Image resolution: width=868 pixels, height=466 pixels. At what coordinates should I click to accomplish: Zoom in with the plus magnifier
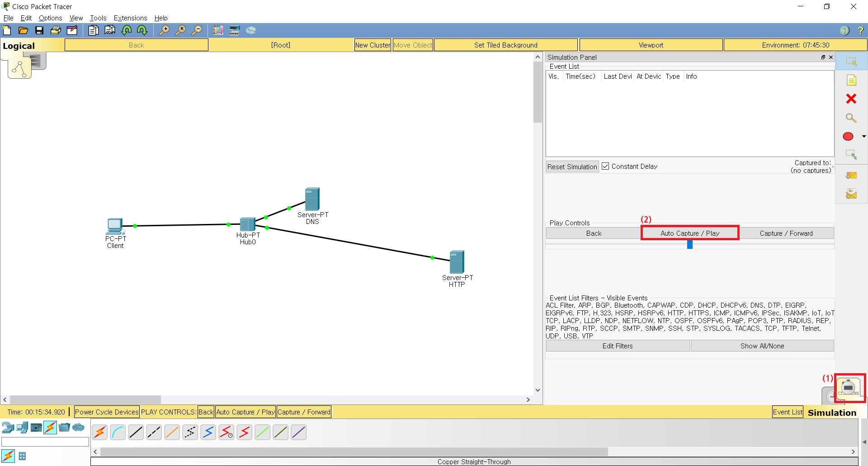pos(164,30)
